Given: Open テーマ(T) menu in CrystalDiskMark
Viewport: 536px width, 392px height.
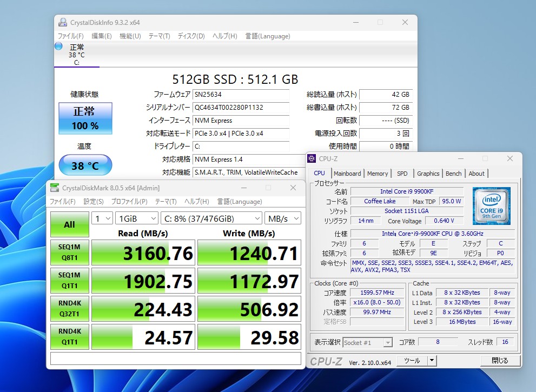Looking at the screenshot, I should (x=166, y=201).
